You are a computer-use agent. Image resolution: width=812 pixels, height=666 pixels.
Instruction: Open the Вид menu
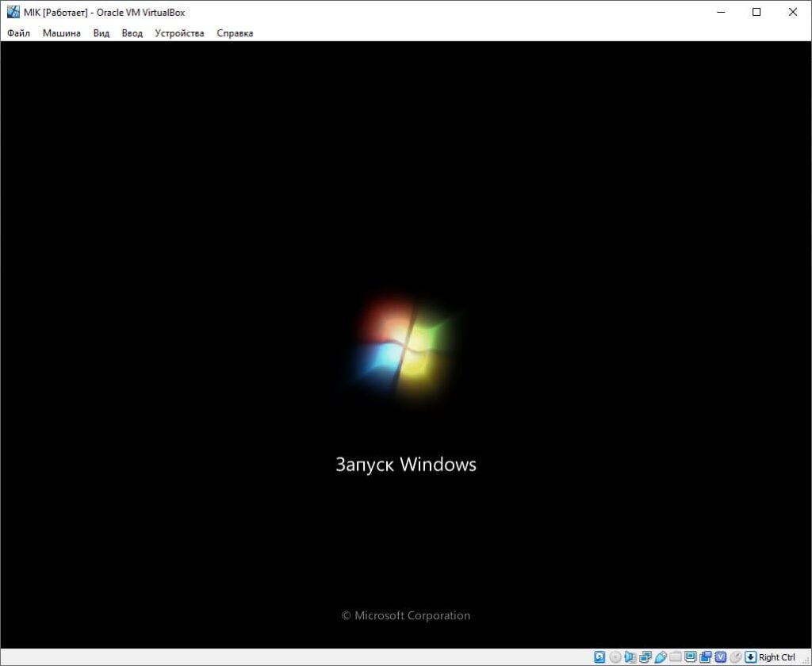[101, 33]
